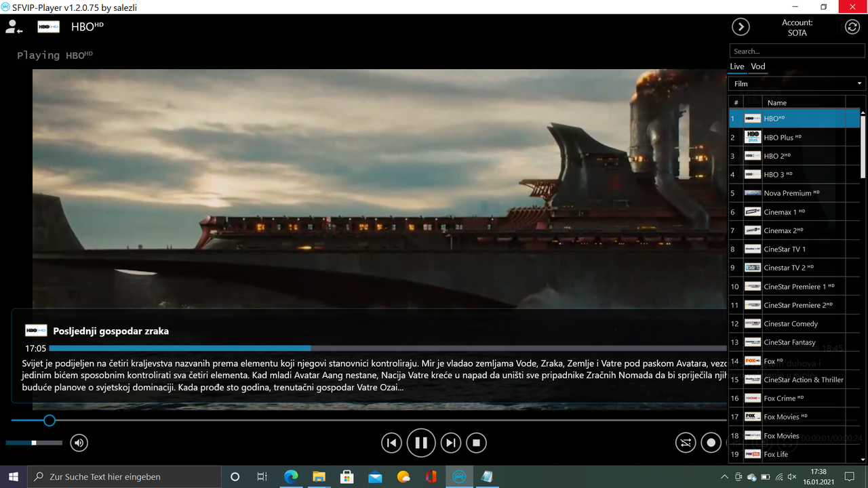Click the Windows taskbar search box

pos(124,477)
